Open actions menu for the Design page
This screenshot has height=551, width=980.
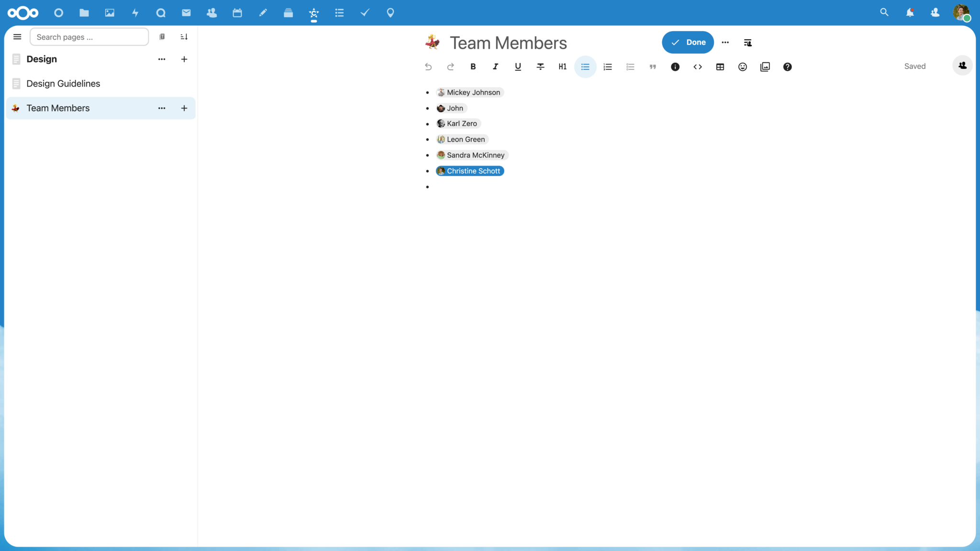click(x=161, y=59)
